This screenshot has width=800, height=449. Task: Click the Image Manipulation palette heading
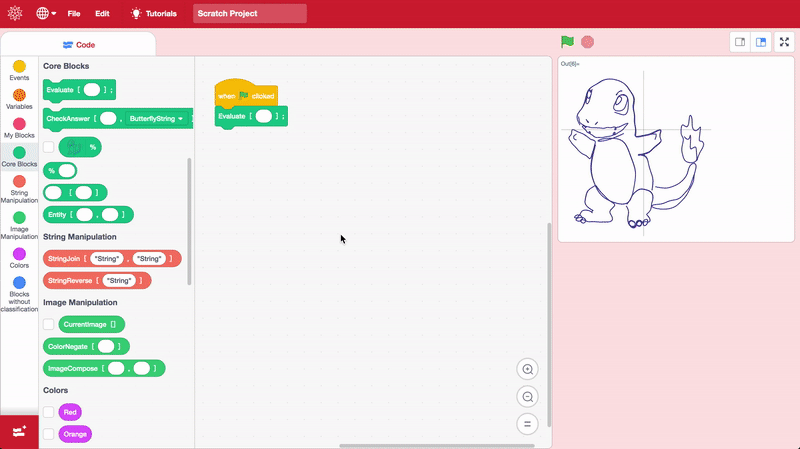[80, 303]
